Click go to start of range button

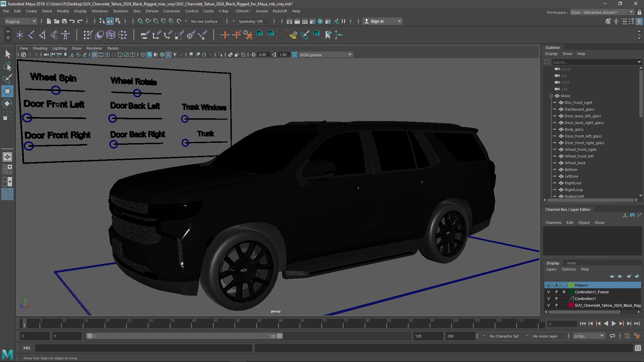[x=583, y=323]
